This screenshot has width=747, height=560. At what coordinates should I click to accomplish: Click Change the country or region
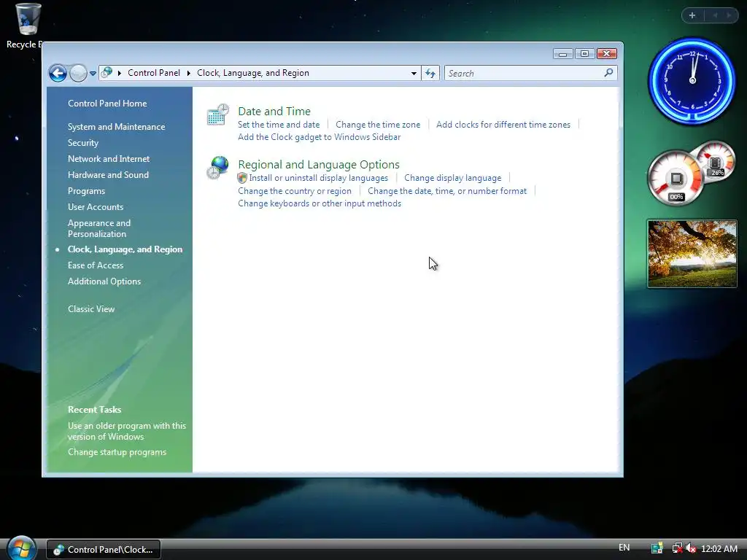coord(295,191)
